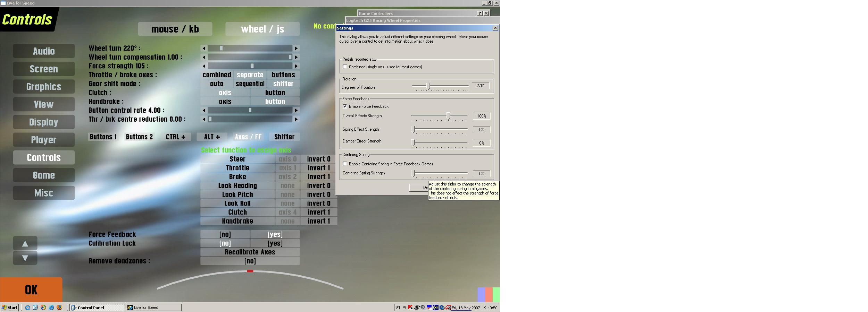Uncheck Enable Force Feedback checkbox
Screen dimensions: 868x312
345,106
